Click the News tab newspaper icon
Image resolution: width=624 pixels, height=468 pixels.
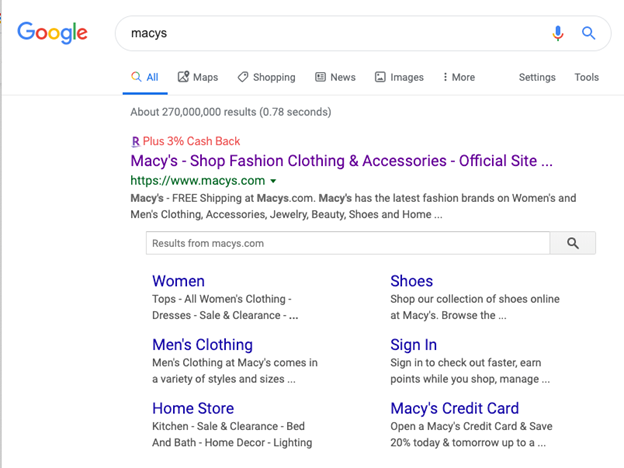point(320,77)
